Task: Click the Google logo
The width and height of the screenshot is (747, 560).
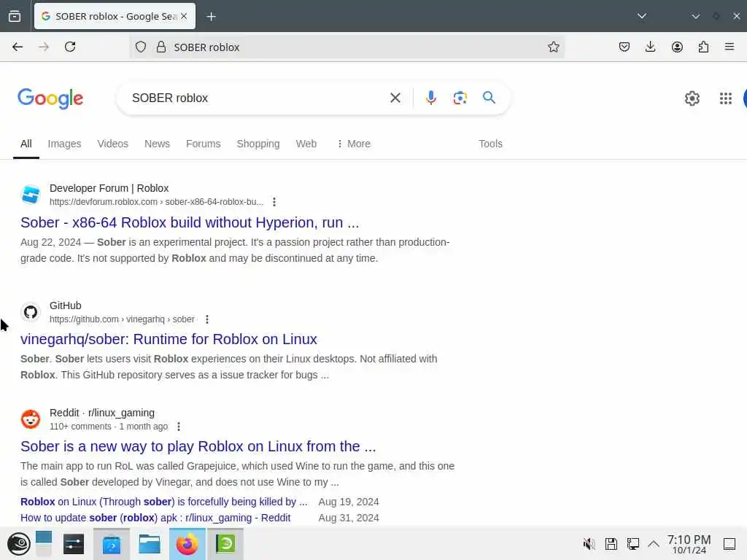Action: coord(50,98)
